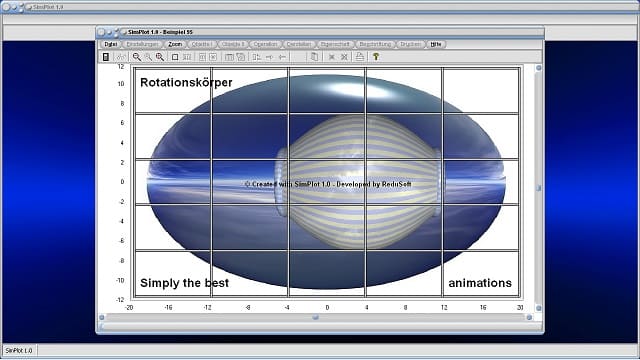
Task: Click the y-axis value 12 at top
Action: [x=121, y=67]
